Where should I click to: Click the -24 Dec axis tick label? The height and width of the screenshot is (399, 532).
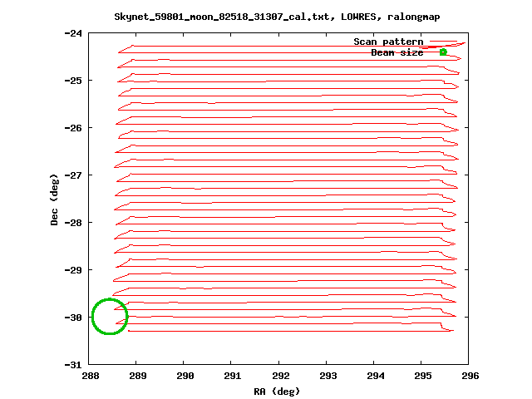[x=73, y=33]
